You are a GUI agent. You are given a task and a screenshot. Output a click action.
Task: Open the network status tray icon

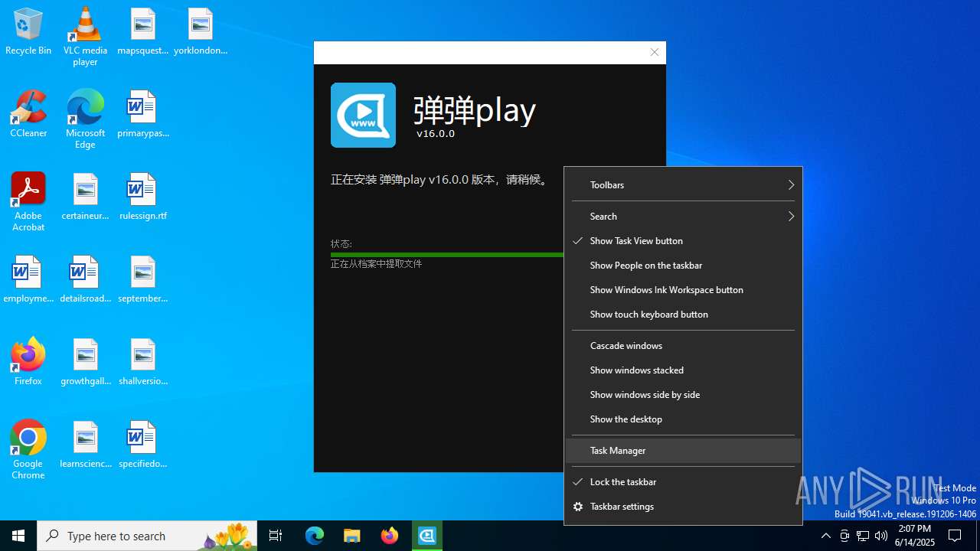pyautogui.click(x=863, y=536)
